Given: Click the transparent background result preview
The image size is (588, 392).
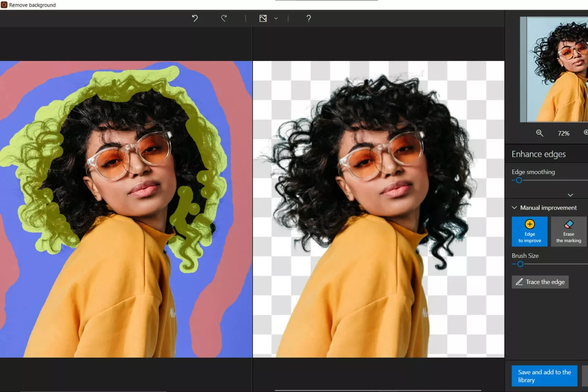Looking at the screenshot, I should point(379,209).
